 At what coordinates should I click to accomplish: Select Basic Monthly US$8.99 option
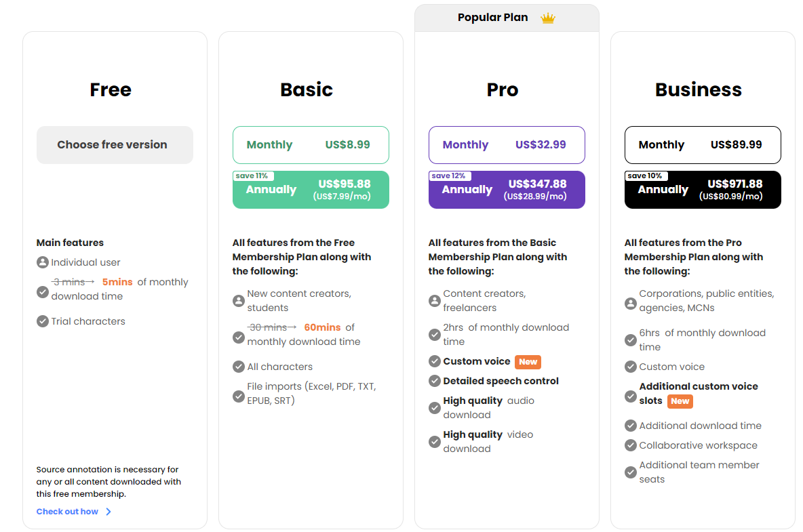tap(311, 145)
